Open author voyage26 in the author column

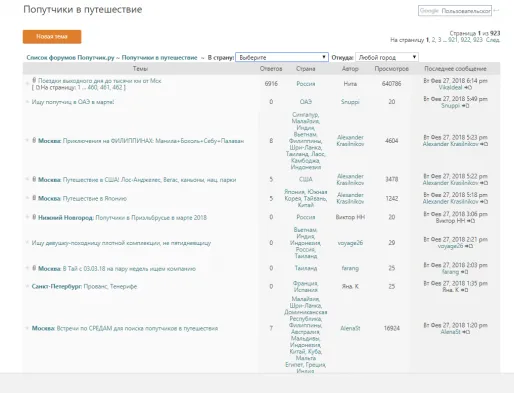(x=350, y=243)
